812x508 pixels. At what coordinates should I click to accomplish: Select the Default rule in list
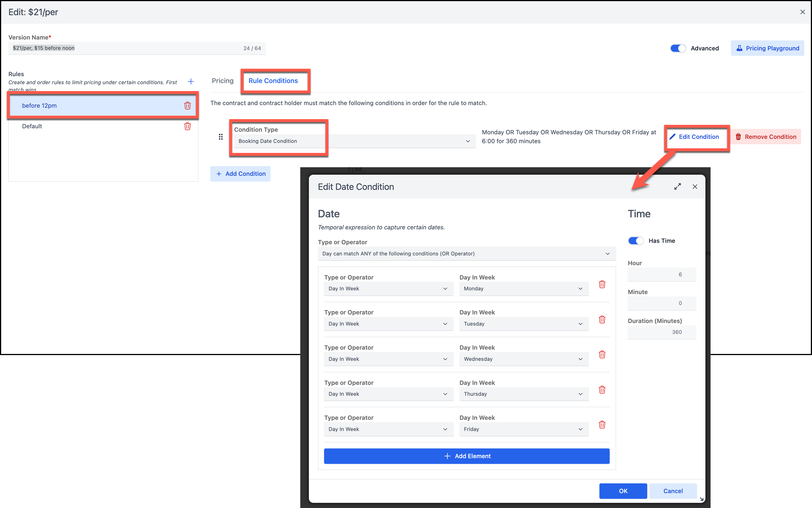pyautogui.click(x=32, y=126)
